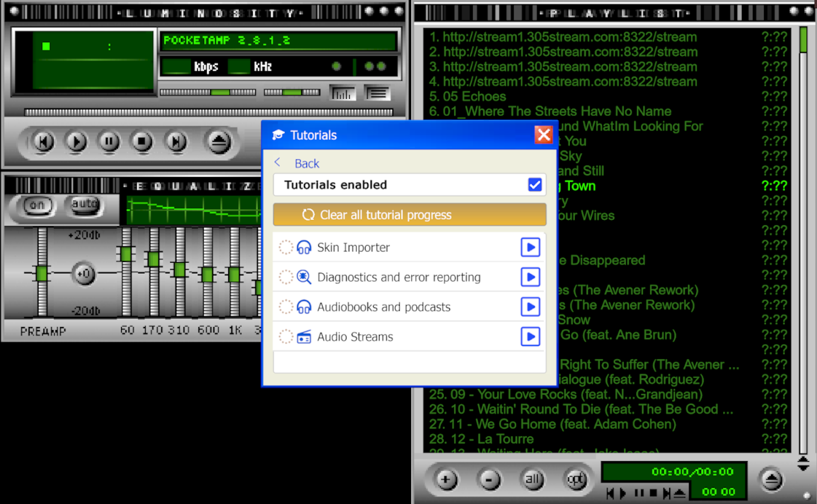This screenshot has height=504, width=817.
Task: Play the Audio Streams tutorial
Action: (530, 337)
